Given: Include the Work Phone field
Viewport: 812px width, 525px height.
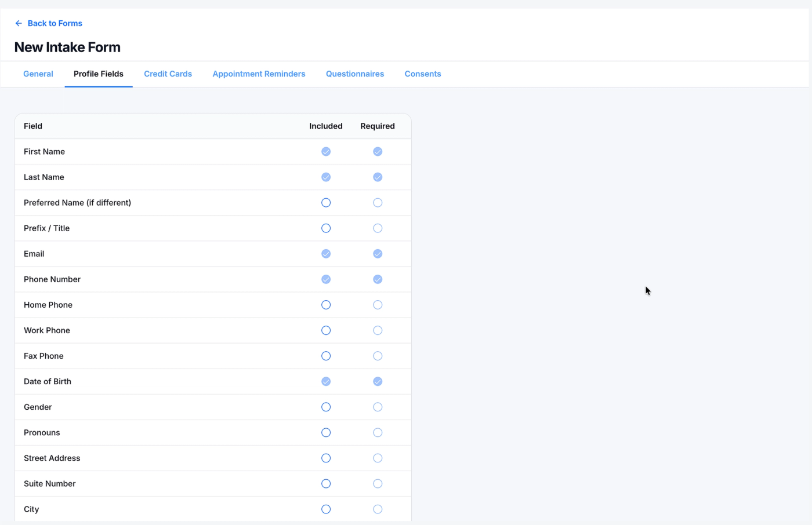Looking at the screenshot, I should pos(326,330).
